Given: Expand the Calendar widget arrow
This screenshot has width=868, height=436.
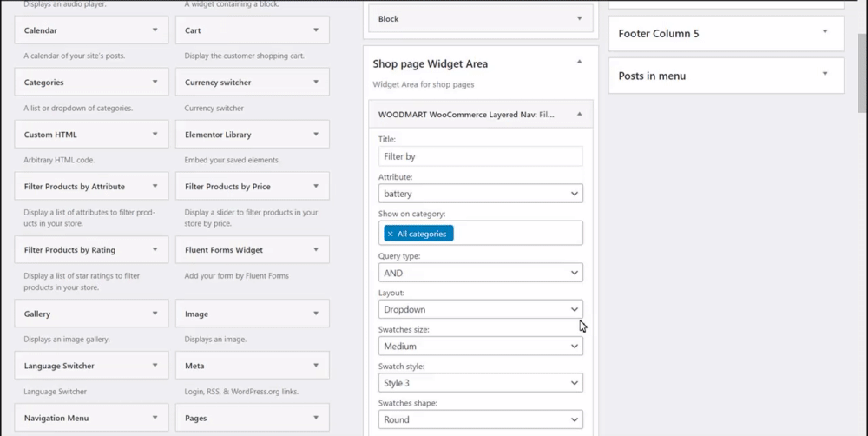Looking at the screenshot, I should [155, 30].
